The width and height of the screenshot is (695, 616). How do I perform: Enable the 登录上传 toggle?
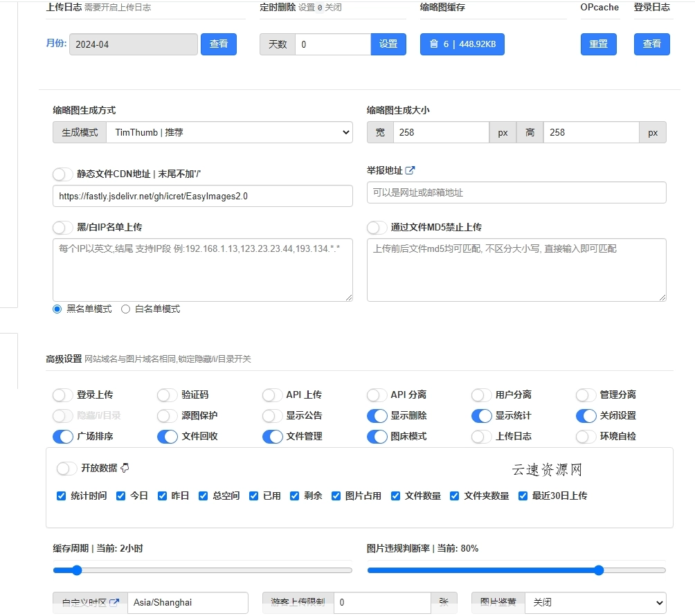click(62, 395)
